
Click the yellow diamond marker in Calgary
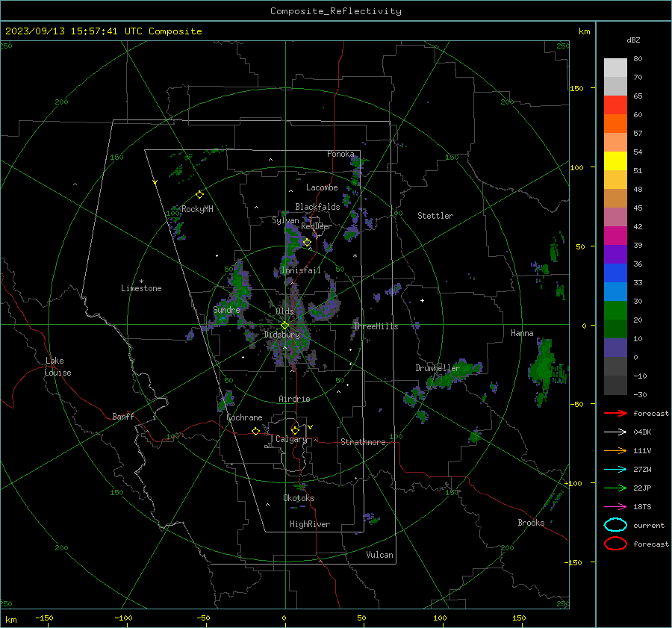tap(295, 430)
